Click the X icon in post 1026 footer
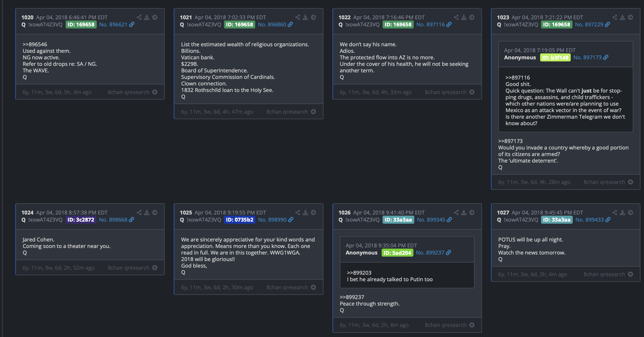The width and height of the screenshot is (644, 337). [472, 325]
